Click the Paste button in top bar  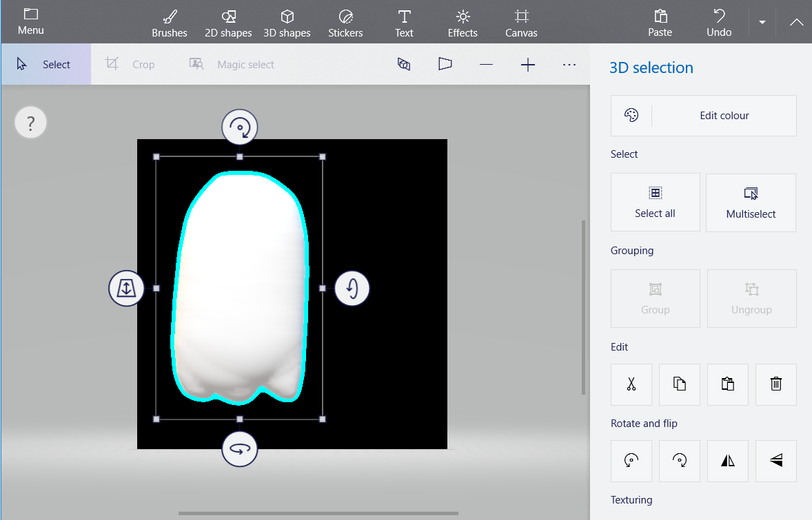tap(660, 23)
